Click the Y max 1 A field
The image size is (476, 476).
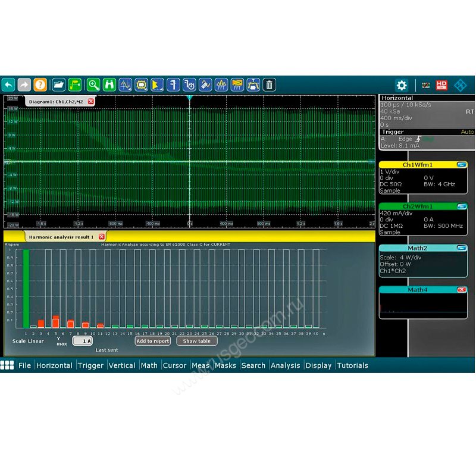click(83, 341)
